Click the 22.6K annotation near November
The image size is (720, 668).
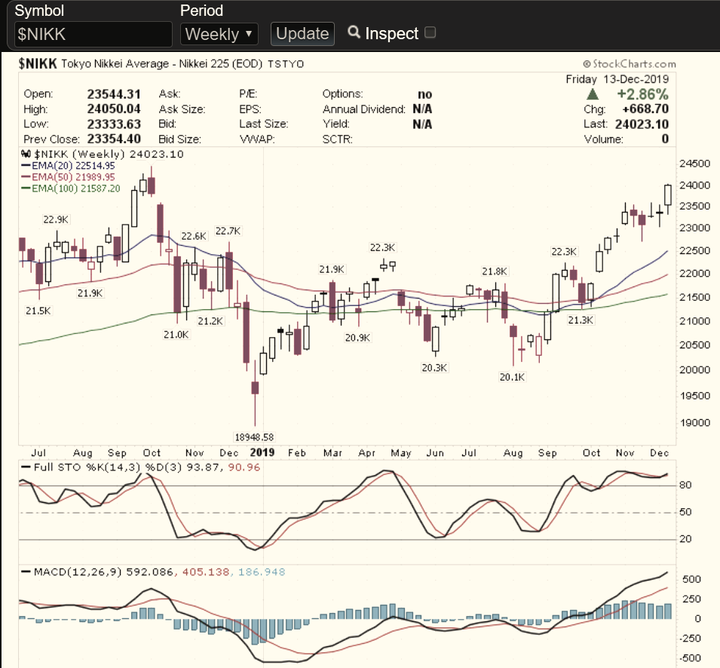[x=194, y=236]
